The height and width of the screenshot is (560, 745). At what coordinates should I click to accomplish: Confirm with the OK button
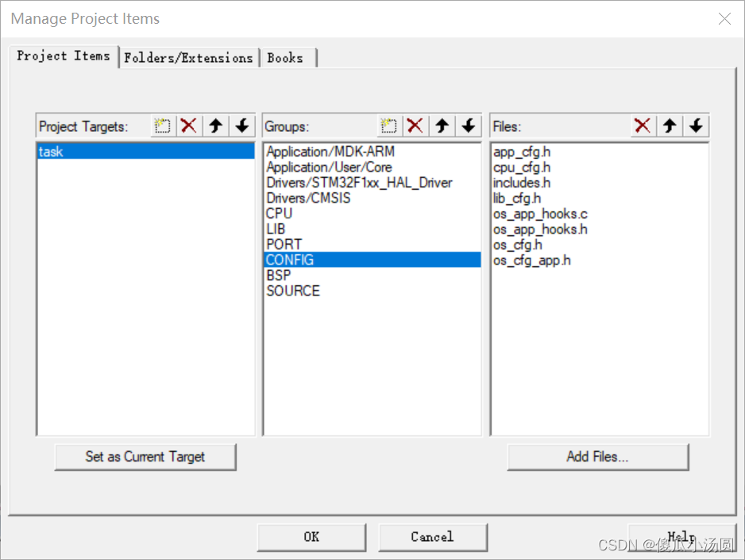(x=311, y=537)
